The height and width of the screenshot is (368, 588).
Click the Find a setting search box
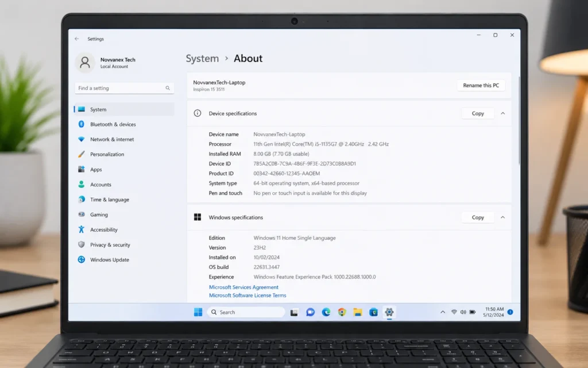click(x=124, y=88)
